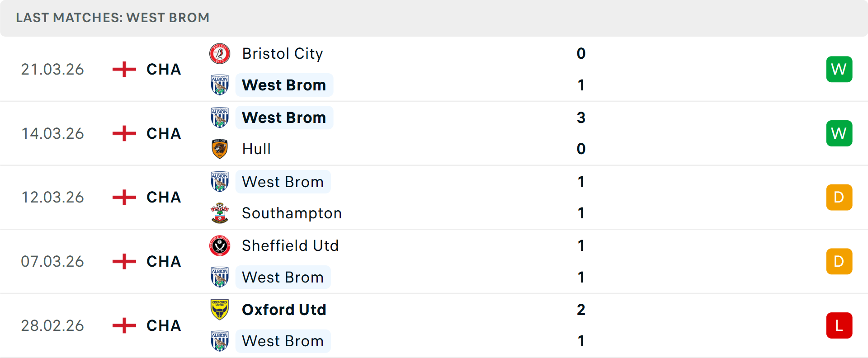Click the West Brom crest in the Oxford match row
Viewport: 868px width, 358px height.
coord(219,341)
